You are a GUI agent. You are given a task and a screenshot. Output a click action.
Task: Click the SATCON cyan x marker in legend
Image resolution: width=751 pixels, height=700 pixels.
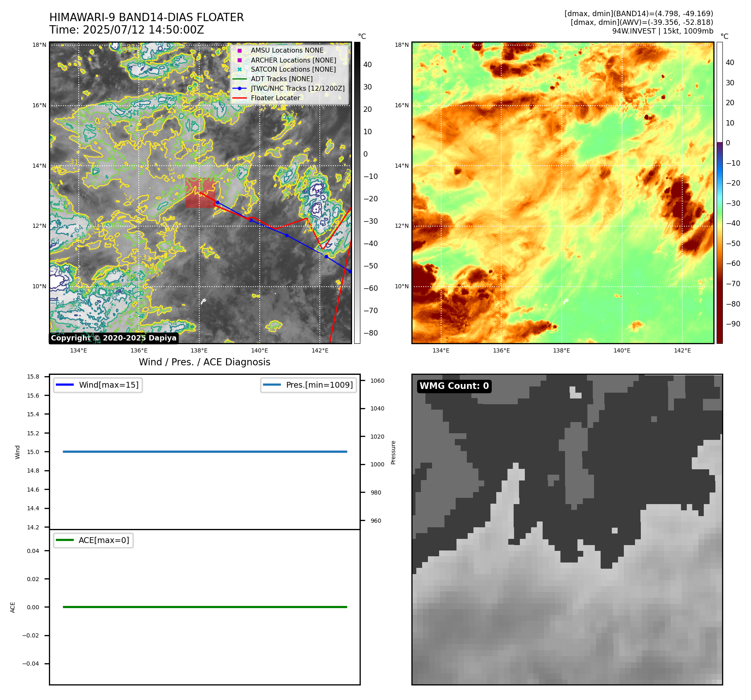(x=239, y=70)
